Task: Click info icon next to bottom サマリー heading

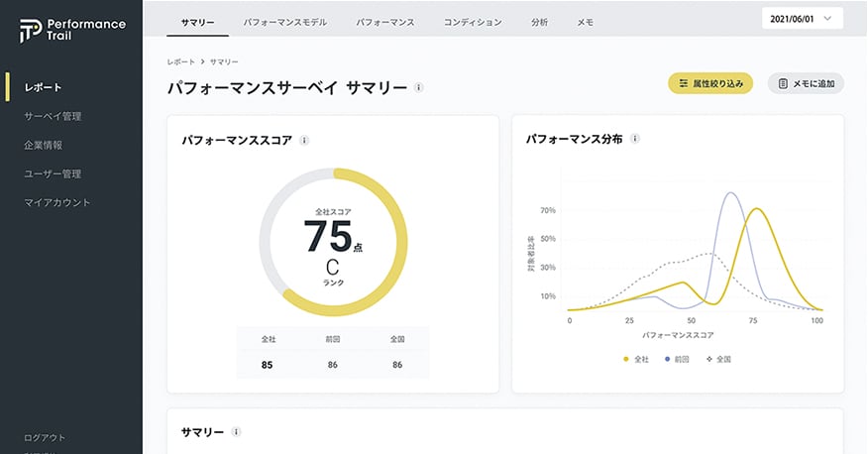Action: click(236, 432)
